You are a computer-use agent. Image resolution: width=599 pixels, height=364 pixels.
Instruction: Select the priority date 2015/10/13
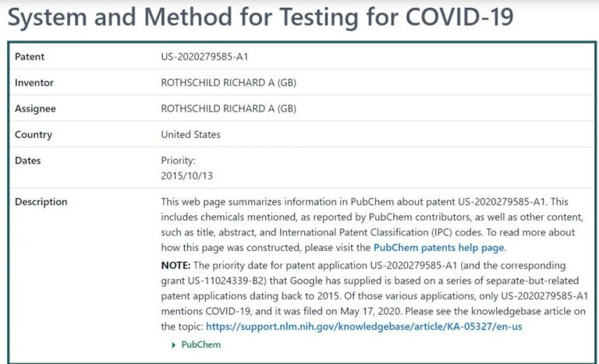pyautogui.click(x=186, y=175)
